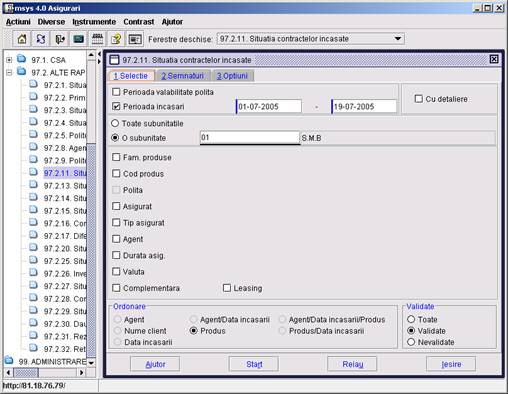
Task: Click the Iesire button
Action: click(451, 364)
